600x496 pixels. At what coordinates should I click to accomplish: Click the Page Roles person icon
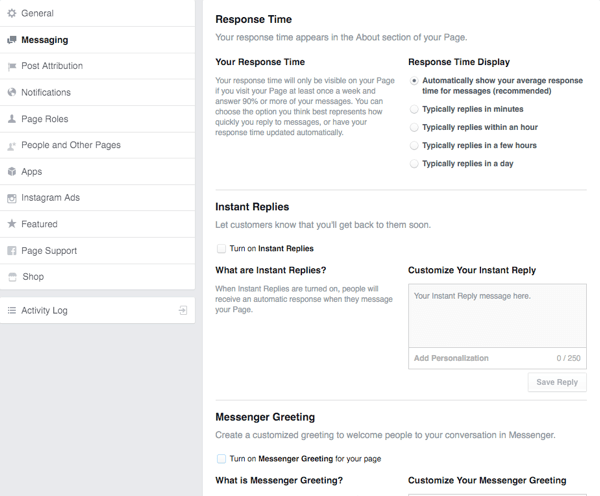pos(12,119)
